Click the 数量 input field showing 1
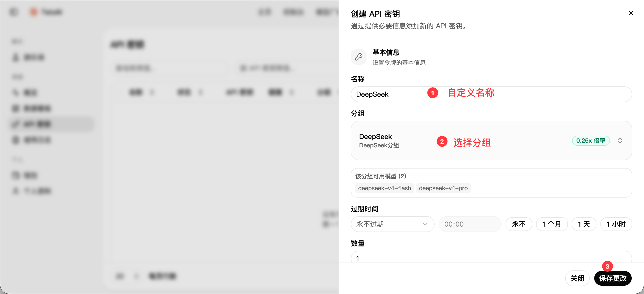This screenshot has height=294, width=644. pyautogui.click(x=491, y=257)
